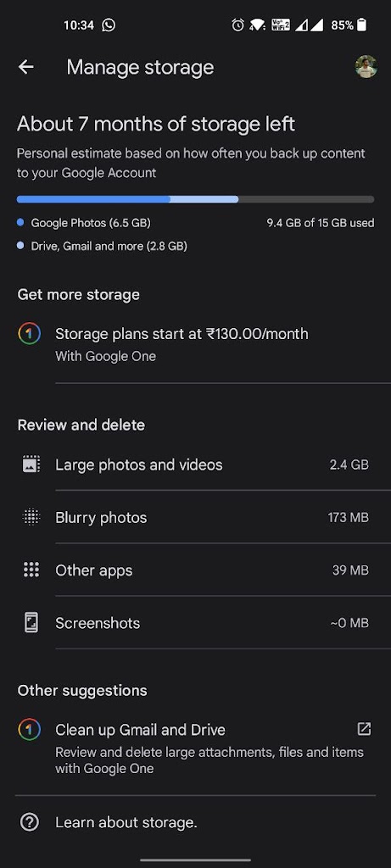Tap the Screenshots phone icon
Screen dimensions: 391x868
pos(31,623)
